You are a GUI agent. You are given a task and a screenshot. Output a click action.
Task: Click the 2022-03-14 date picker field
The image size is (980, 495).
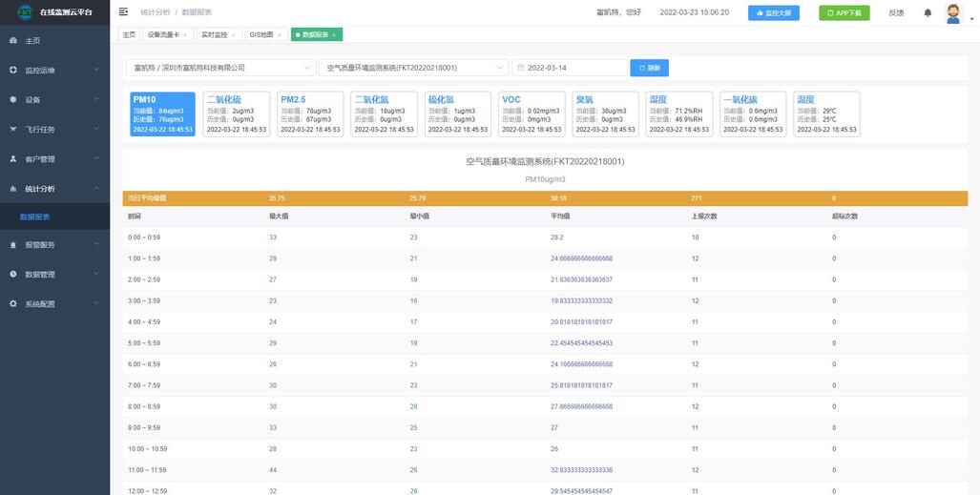coord(569,68)
